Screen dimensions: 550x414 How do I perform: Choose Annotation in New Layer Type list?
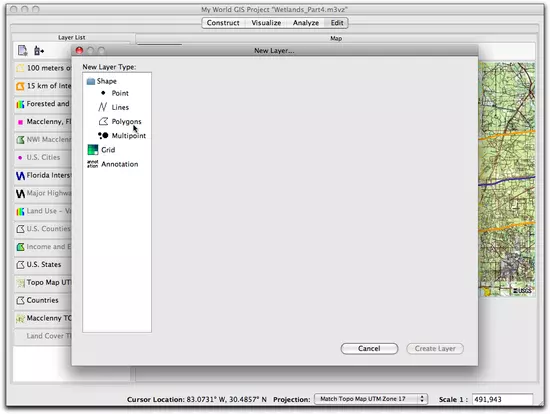120,164
